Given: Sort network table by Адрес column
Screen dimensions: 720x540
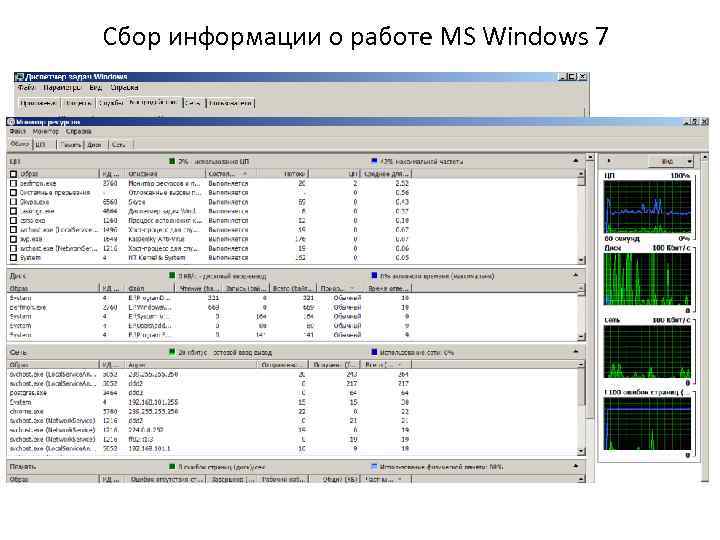Looking at the screenshot, I should [191, 365].
